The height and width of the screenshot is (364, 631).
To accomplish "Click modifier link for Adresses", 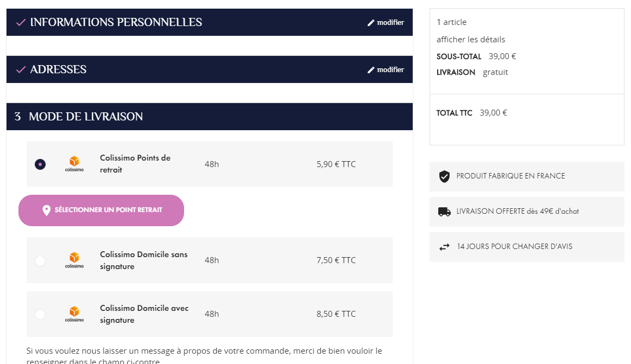I will click(390, 70).
